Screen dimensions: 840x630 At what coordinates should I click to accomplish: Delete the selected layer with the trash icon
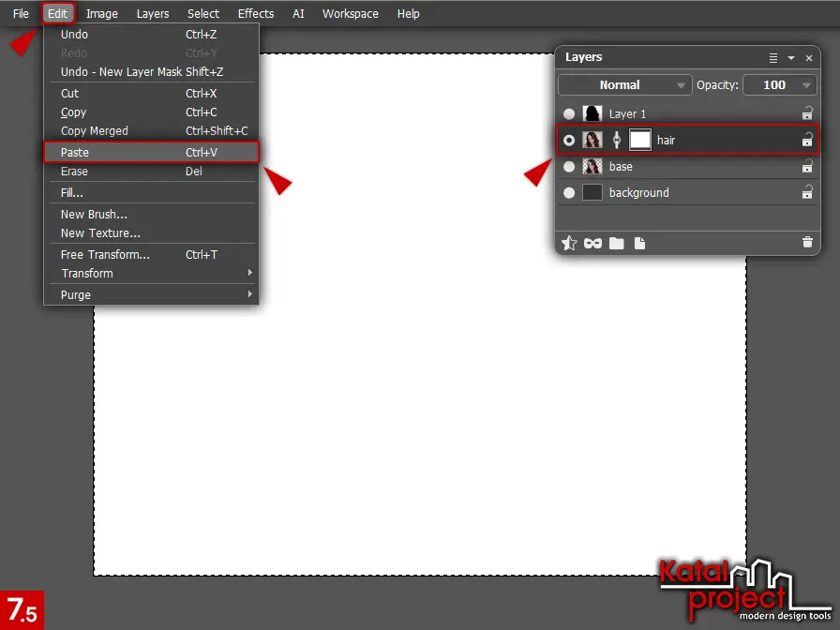[x=806, y=244]
